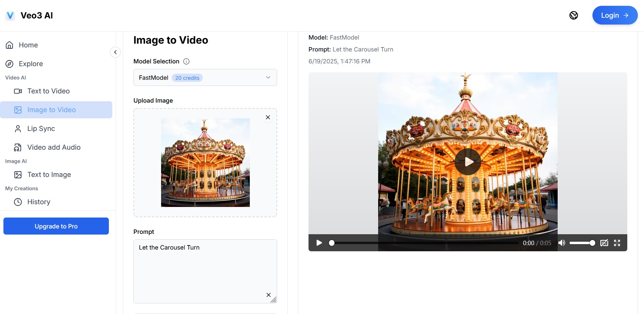Viewport: 644px width, 314px height.
Task: Click the '20 credits' badge
Action: 187,78
